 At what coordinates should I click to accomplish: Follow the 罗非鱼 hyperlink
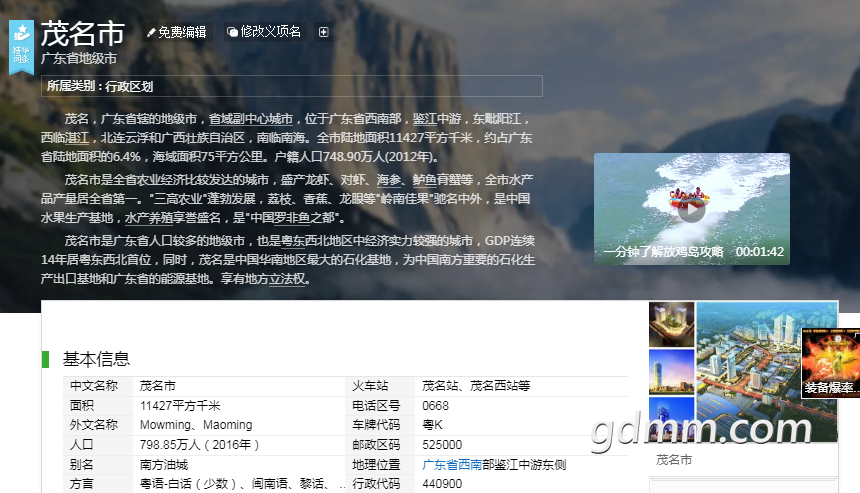(292, 218)
